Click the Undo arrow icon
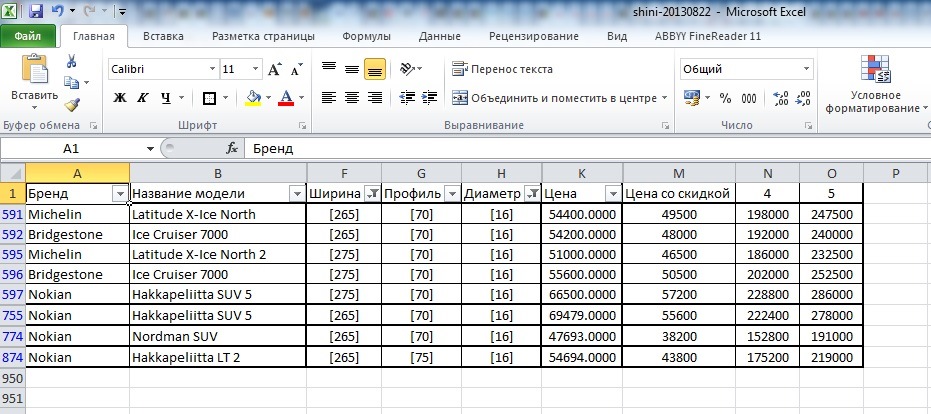931x414 pixels. (x=58, y=10)
